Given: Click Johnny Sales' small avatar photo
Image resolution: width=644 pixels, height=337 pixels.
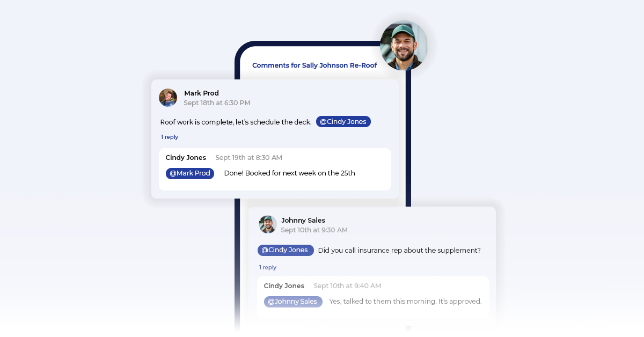Looking at the screenshot, I should pyautogui.click(x=268, y=224).
